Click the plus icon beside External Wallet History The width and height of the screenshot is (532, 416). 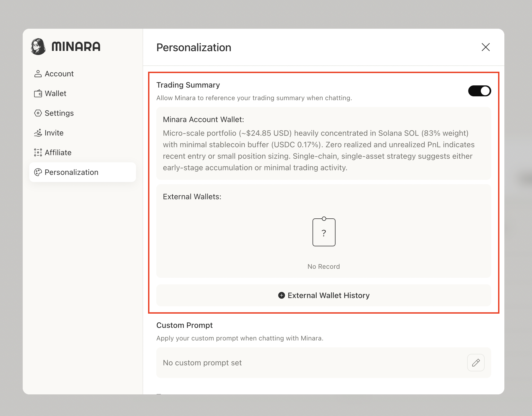pyautogui.click(x=281, y=295)
